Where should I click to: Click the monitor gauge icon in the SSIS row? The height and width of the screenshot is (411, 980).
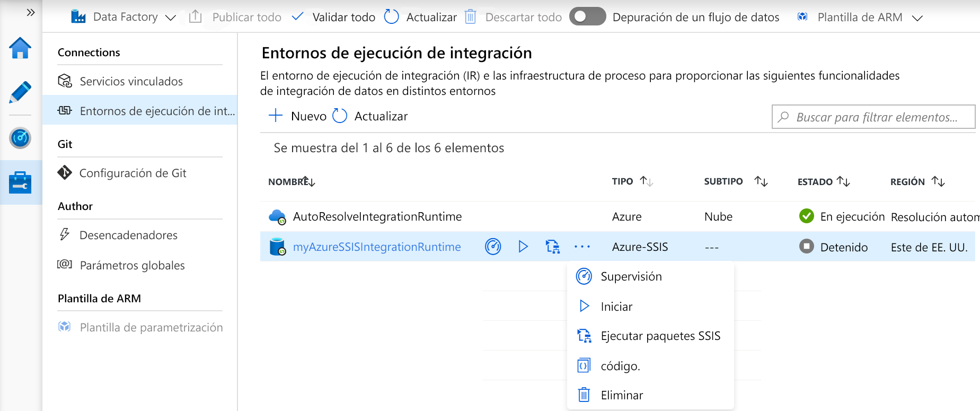(x=493, y=247)
